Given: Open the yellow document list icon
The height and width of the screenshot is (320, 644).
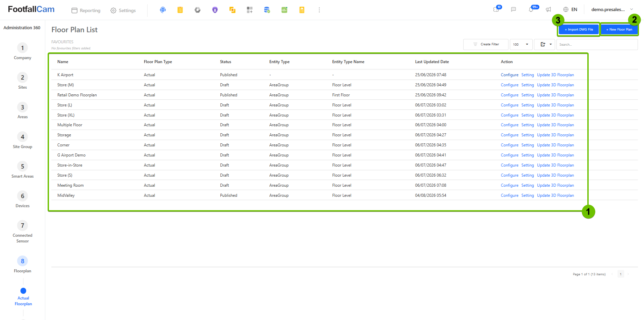Looking at the screenshot, I should click(x=302, y=10).
